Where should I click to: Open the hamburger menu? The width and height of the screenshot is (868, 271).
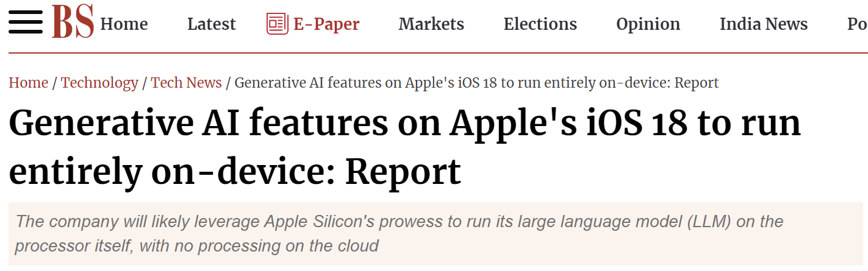click(25, 23)
